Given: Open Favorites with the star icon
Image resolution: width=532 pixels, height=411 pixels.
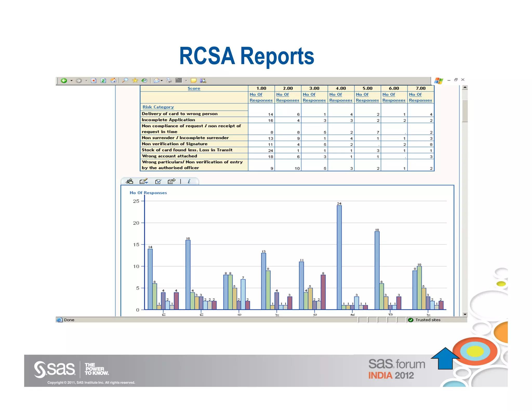Looking at the screenshot, I should click(x=135, y=81).
